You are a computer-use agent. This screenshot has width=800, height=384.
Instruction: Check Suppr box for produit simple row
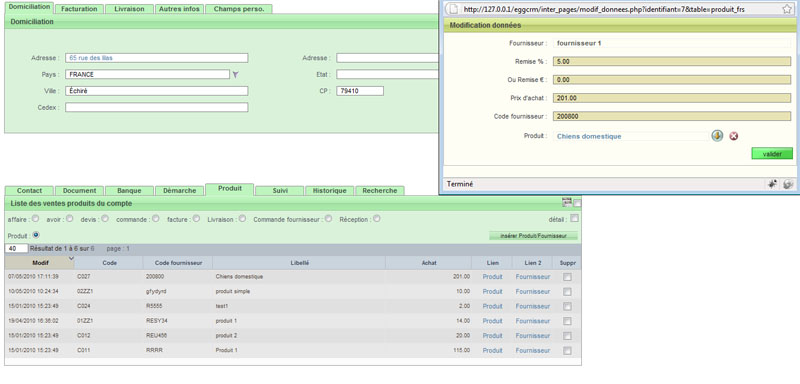click(x=567, y=292)
